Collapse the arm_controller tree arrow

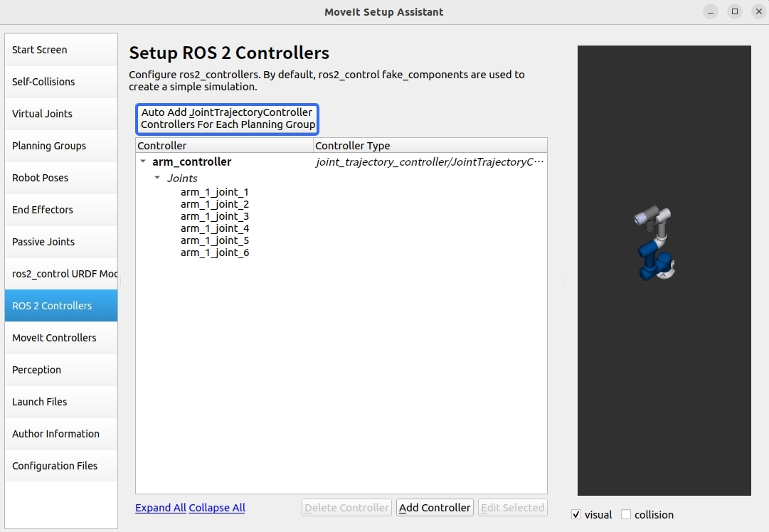143,161
